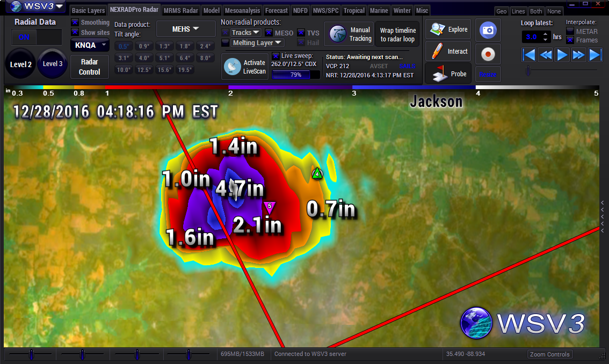Open the Winter tab

(x=402, y=11)
